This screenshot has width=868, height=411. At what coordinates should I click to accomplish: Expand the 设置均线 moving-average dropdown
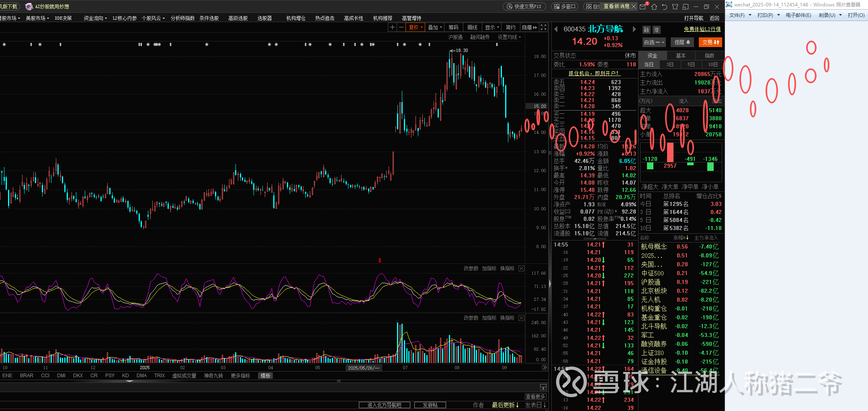click(x=509, y=37)
